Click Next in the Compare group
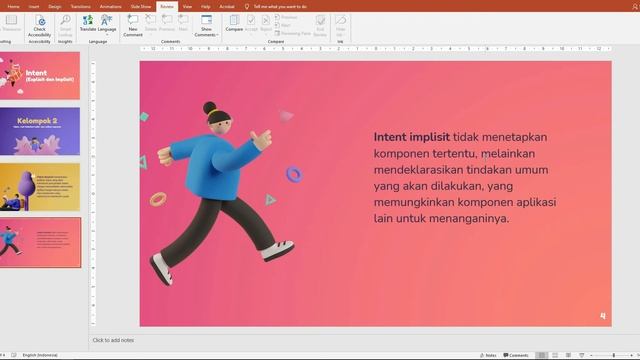This screenshot has height=360, width=640. point(283,25)
